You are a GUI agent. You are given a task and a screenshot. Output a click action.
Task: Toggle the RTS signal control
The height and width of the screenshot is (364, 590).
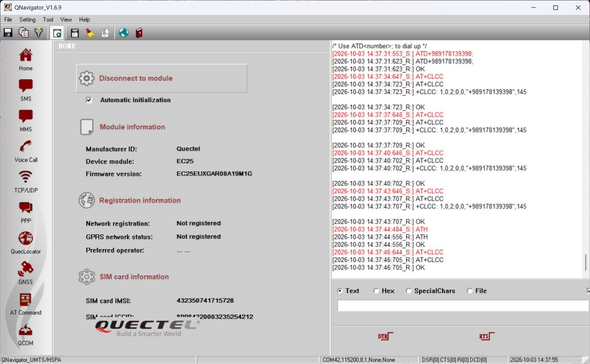click(487, 336)
